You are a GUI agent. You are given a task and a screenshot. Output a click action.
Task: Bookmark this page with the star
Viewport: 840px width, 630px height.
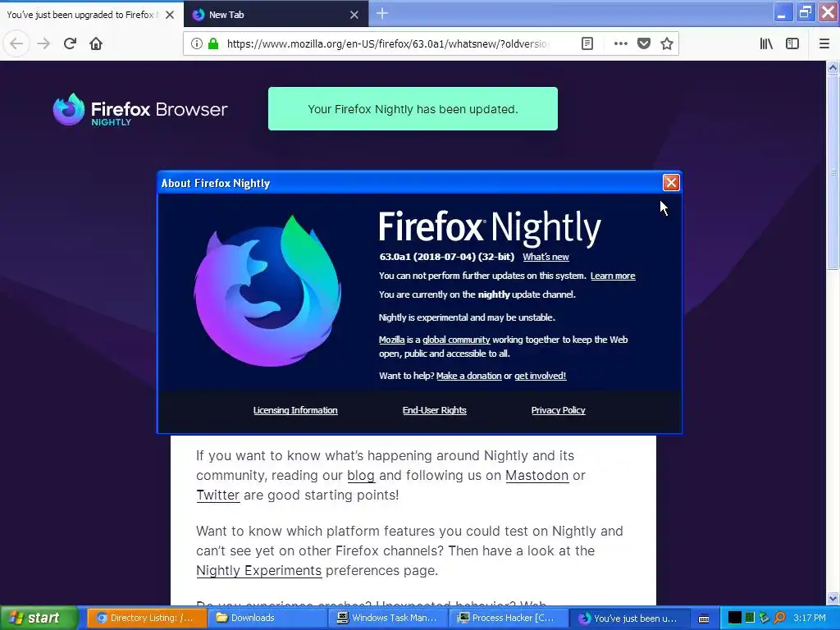[x=666, y=43]
